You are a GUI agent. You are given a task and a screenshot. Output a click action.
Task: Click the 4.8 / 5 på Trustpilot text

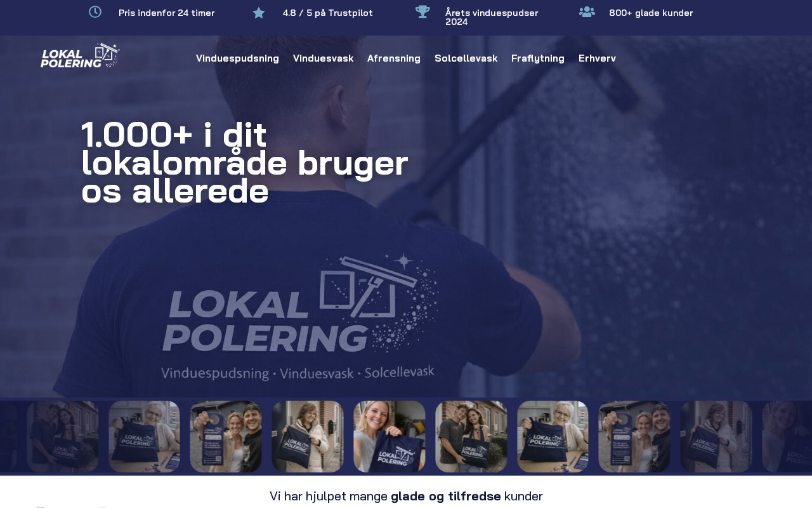tap(327, 13)
